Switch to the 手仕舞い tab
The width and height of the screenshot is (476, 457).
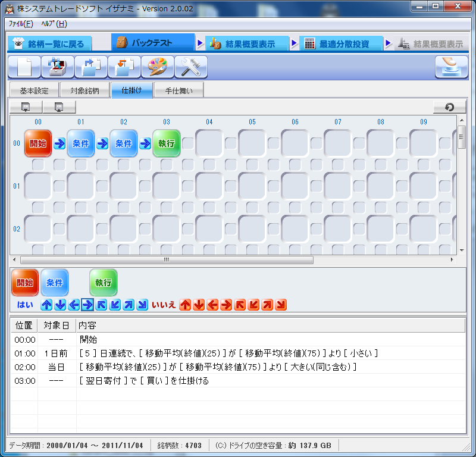[179, 90]
